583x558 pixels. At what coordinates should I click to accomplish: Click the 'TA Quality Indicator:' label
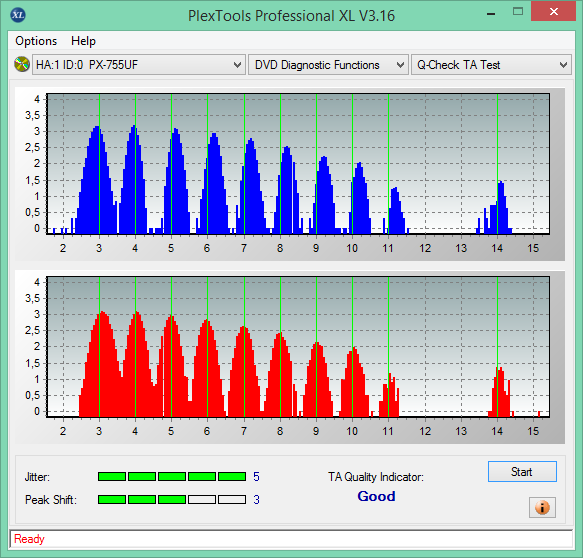tap(376, 477)
